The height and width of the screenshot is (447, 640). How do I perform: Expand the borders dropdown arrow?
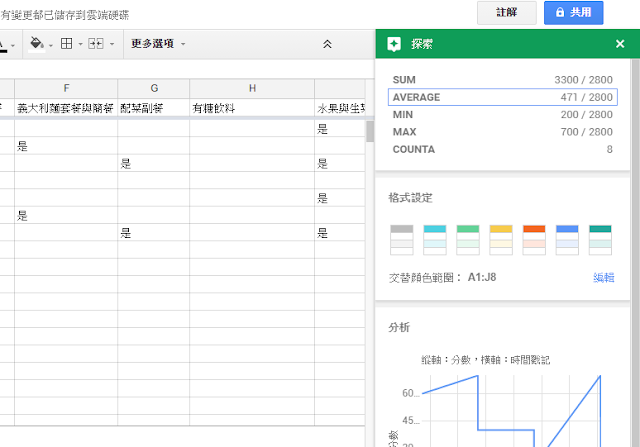[x=80, y=44]
